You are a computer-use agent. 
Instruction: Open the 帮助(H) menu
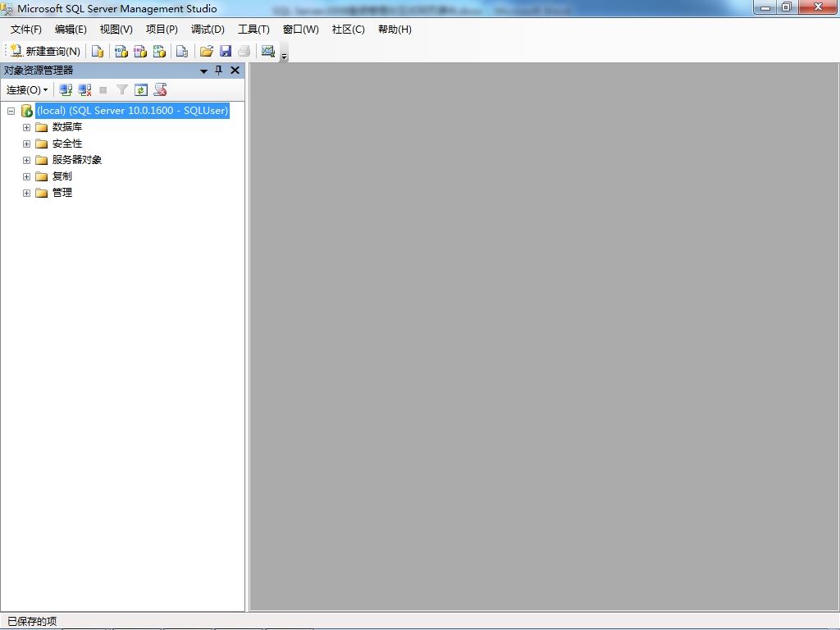point(395,30)
